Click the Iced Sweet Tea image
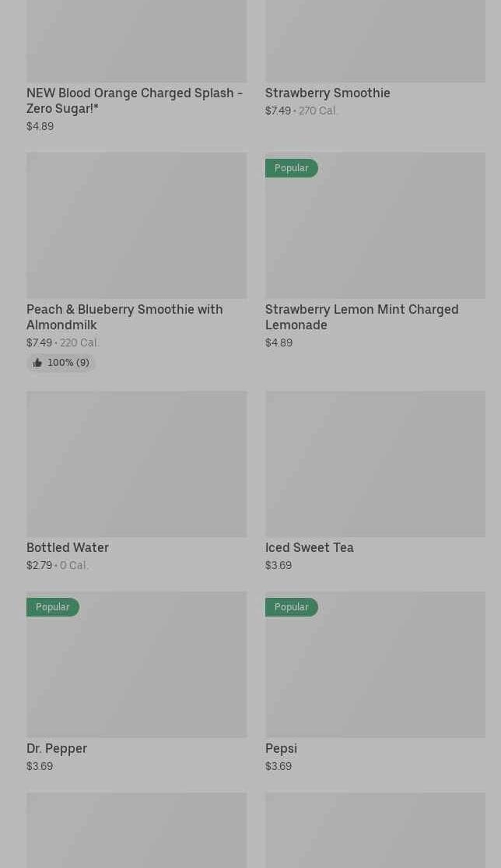The image size is (501, 868). pyautogui.click(x=375, y=464)
